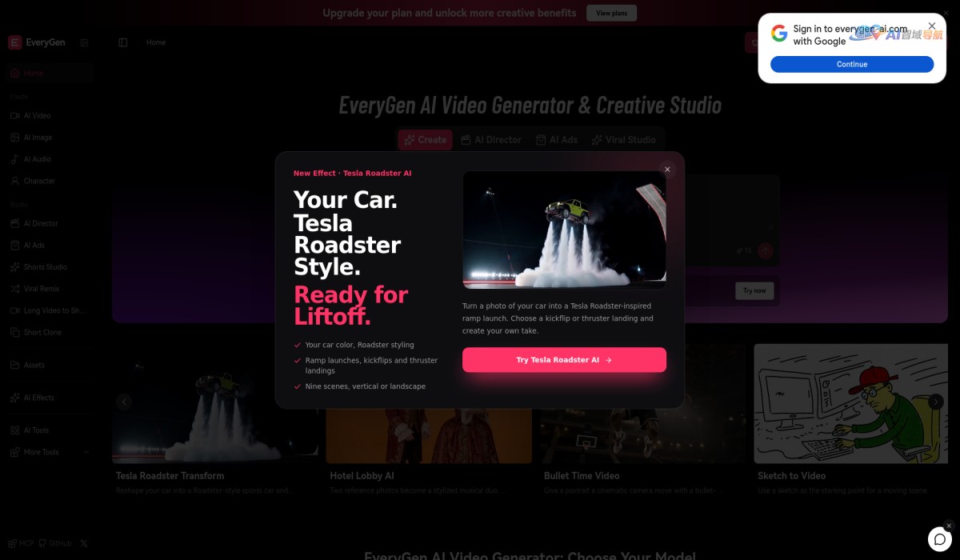Open the Sketch to Video thumbnail
This screenshot has width=960, height=560.
(x=850, y=404)
